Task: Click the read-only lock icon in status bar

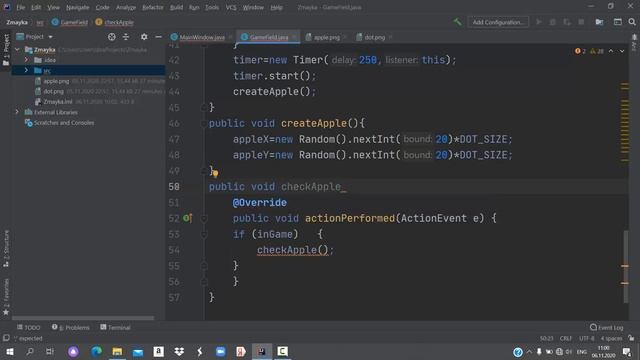Action: click(631, 338)
